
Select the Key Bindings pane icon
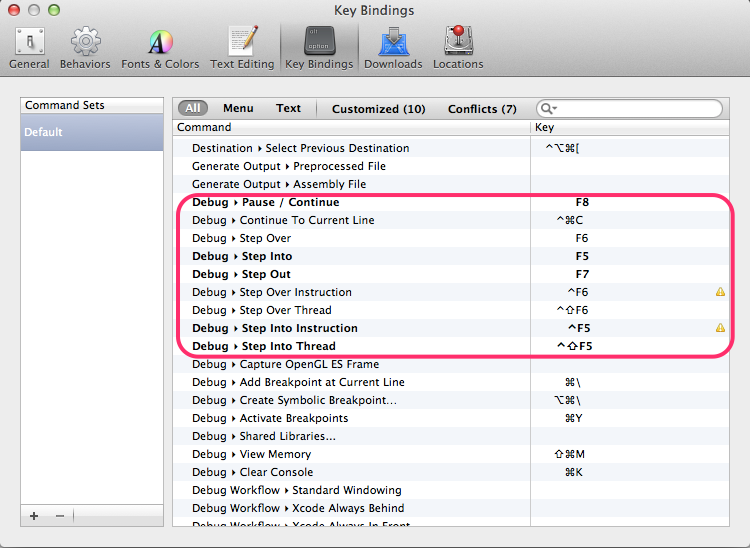click(319, 48)
